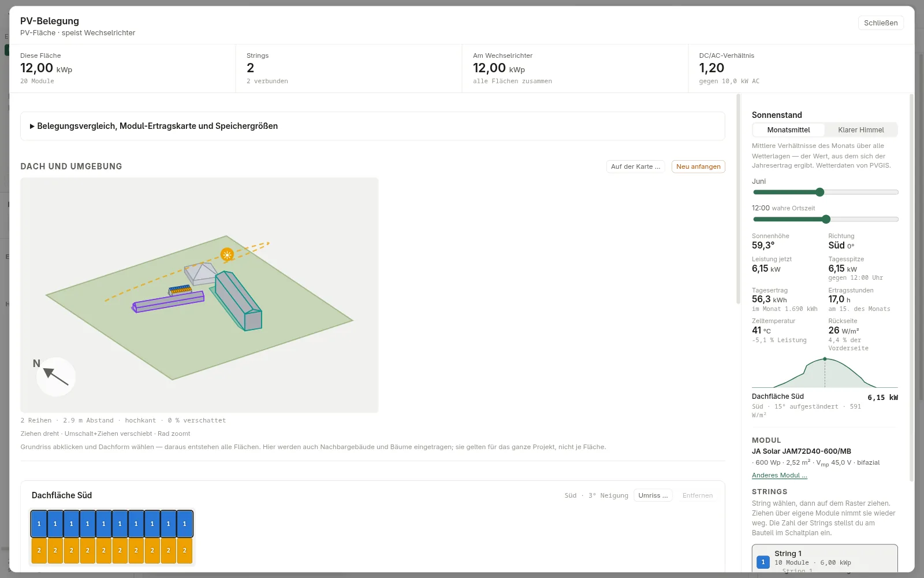Click the Am Wechselrichter 12,00 kWp value
Screen dimensions: 924x578
click(499, 68)
